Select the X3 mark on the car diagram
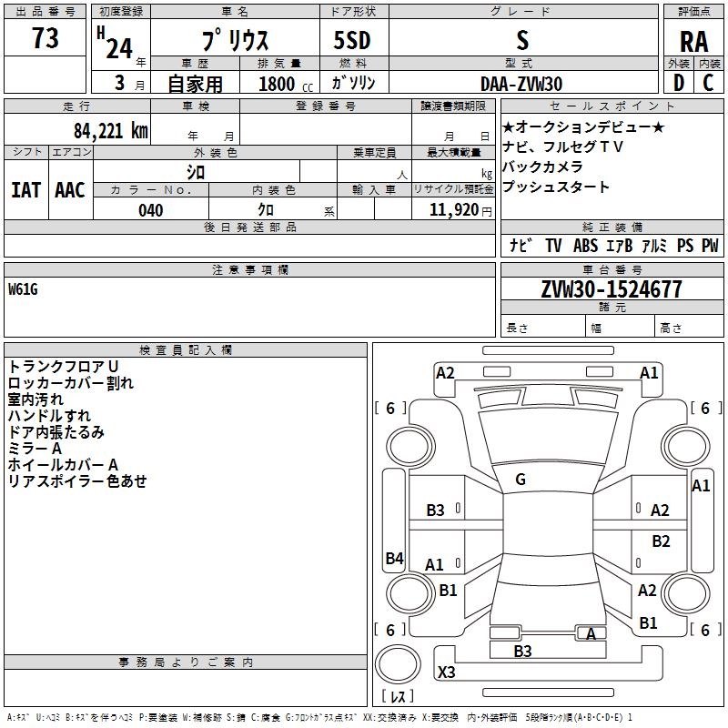The height and width of the screenshot is (728, 728). tap(447, 672)
